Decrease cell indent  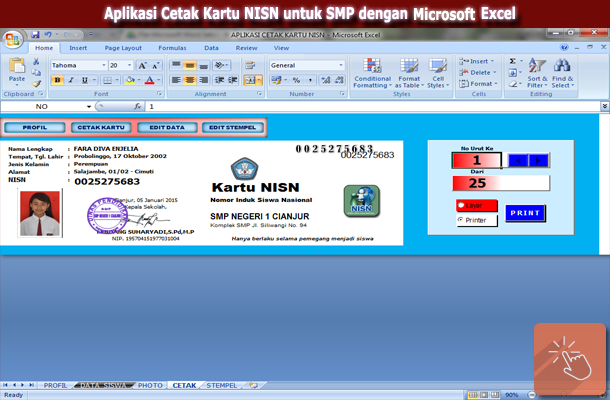point(219,80)
